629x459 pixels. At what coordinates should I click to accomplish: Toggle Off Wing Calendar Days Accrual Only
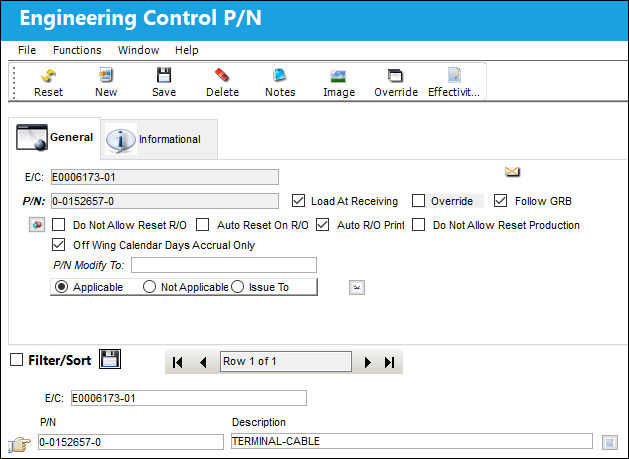59,245
